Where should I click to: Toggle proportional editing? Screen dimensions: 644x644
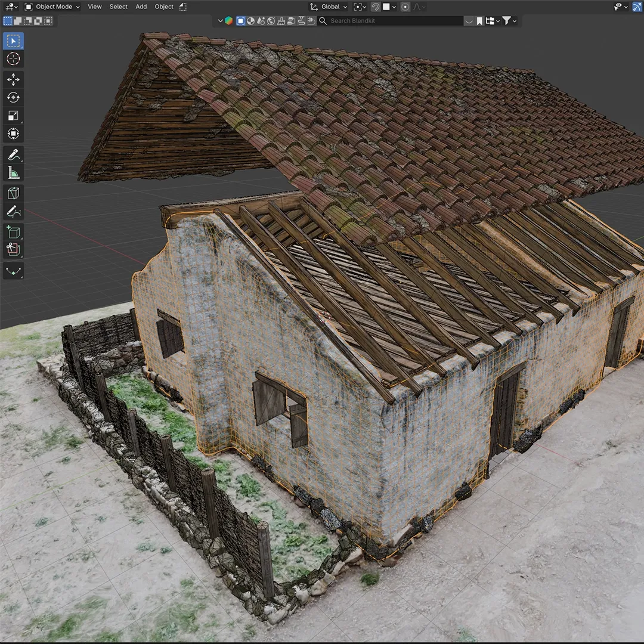pos(405,7)
